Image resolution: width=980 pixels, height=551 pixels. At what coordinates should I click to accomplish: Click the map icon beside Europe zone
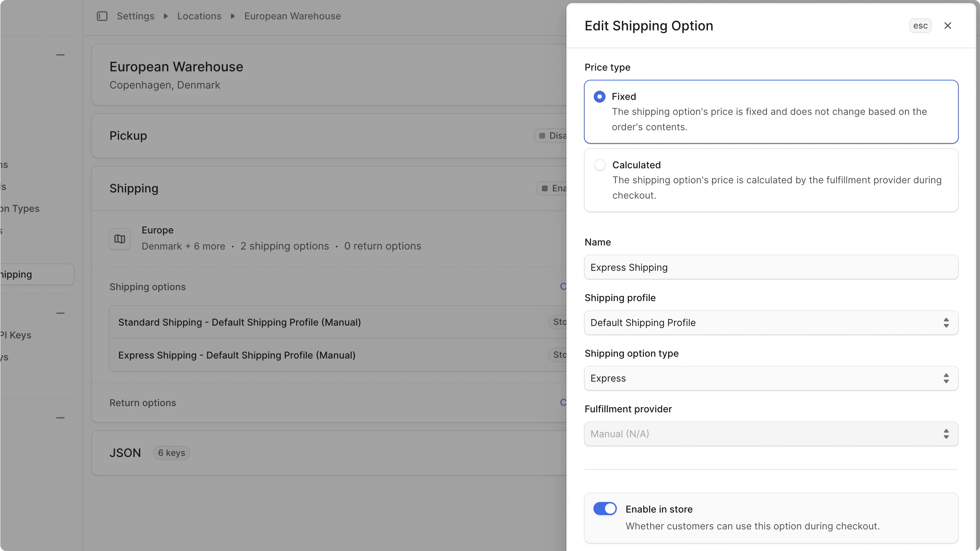119,239
